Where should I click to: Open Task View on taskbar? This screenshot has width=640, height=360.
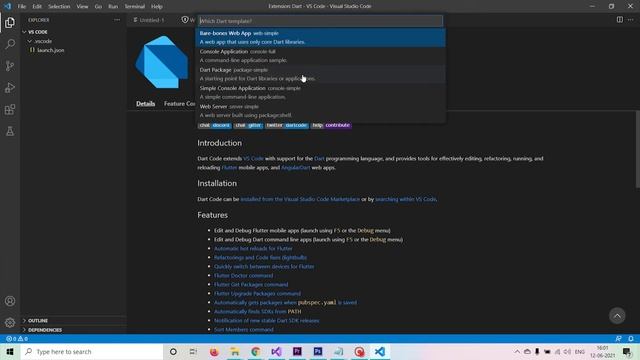coord(193,351)
